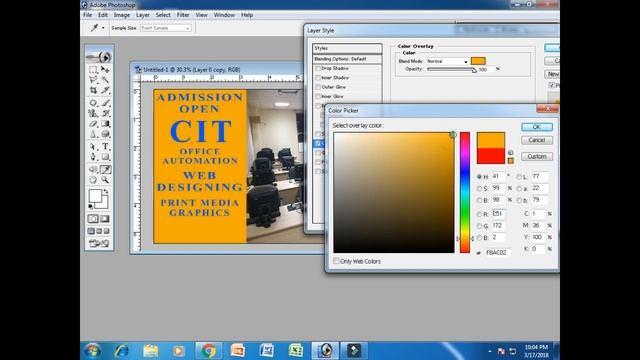Select the History Brush tool
The image size is (640, 360).
click(x=105, y=113)
